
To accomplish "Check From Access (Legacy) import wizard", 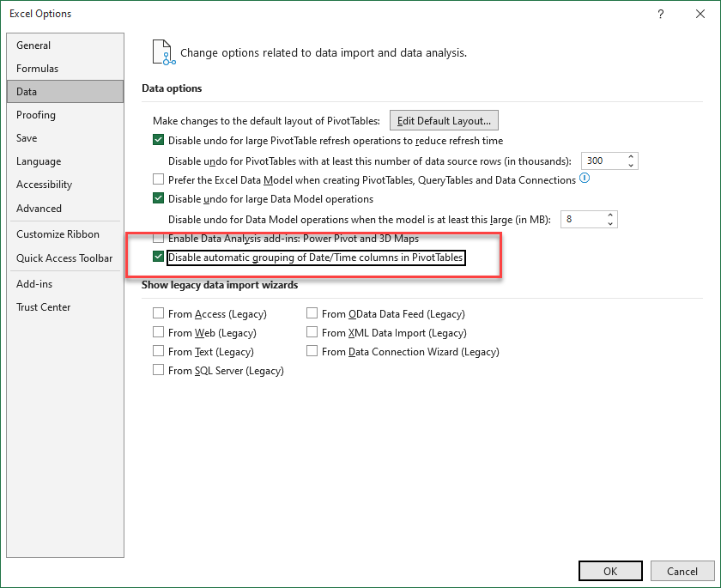I will coord(158,314).
